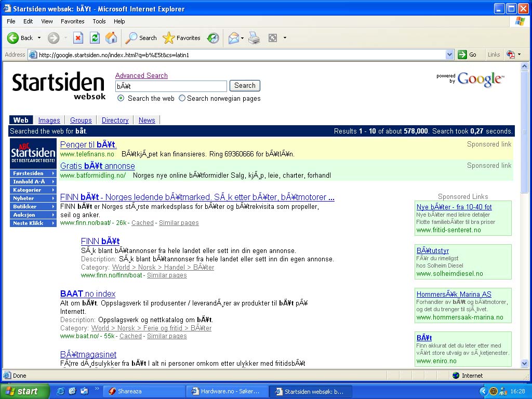The width and height of the screenshot is (532, 399).
Task: Open Cached link for www.finn.no/baat
Action: (142, 223)
